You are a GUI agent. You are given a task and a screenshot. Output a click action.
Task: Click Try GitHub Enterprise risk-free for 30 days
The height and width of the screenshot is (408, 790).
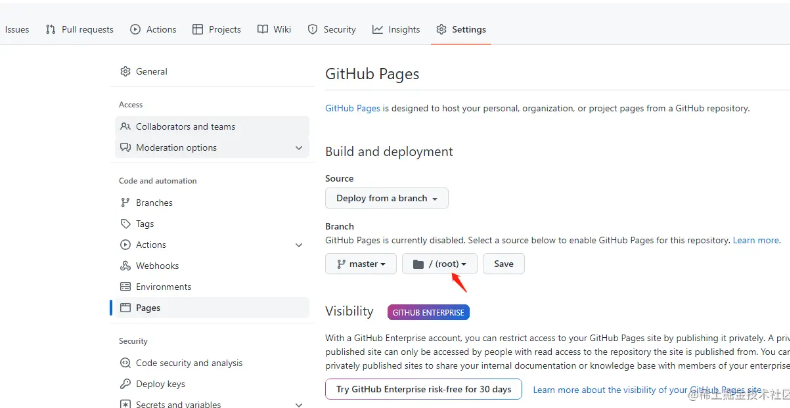(x=424, y=389)
